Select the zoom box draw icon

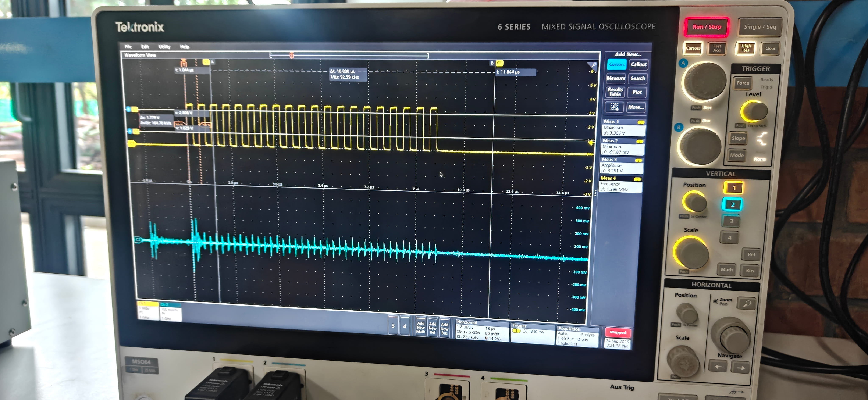tap(614, 107)
